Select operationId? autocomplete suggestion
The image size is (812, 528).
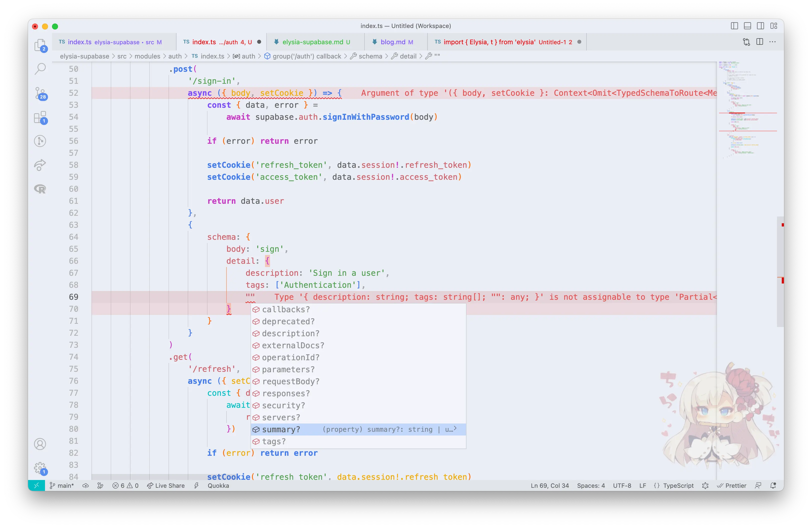[x=358, y=357]
